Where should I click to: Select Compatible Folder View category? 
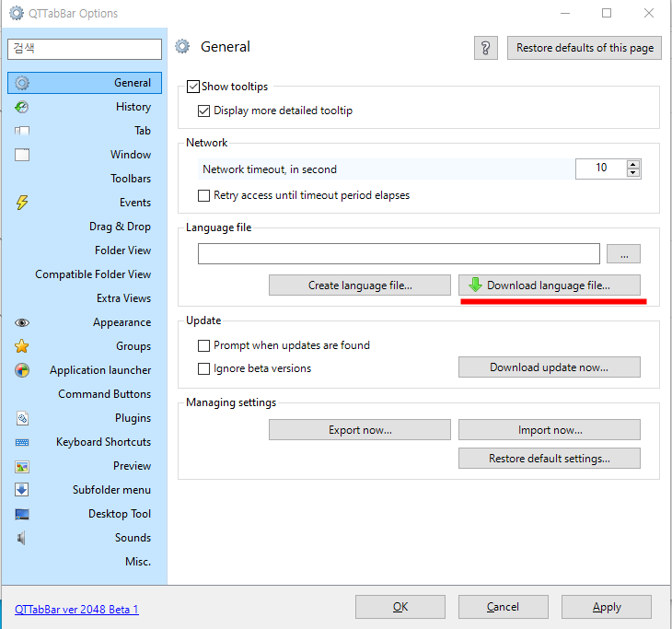point(85,274)
